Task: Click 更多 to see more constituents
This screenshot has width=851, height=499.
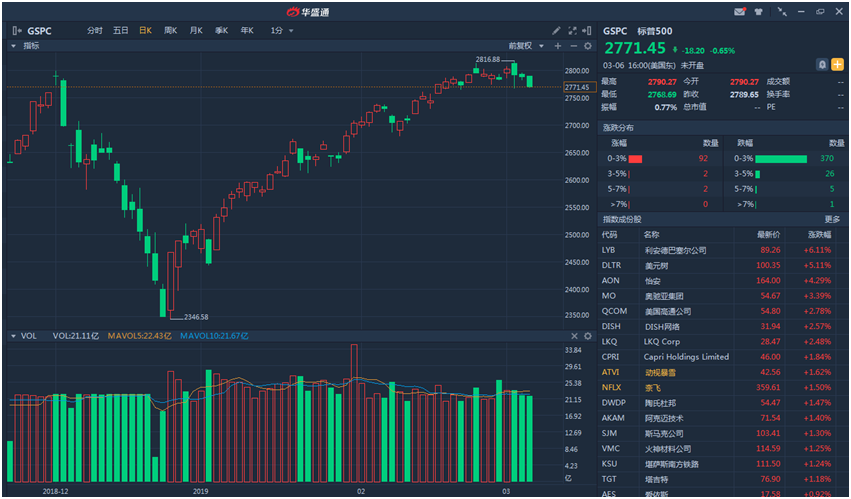Action: point(833,219)
